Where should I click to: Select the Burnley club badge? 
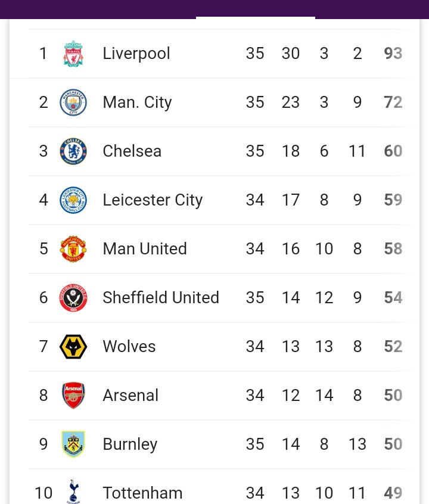point(73,444)
